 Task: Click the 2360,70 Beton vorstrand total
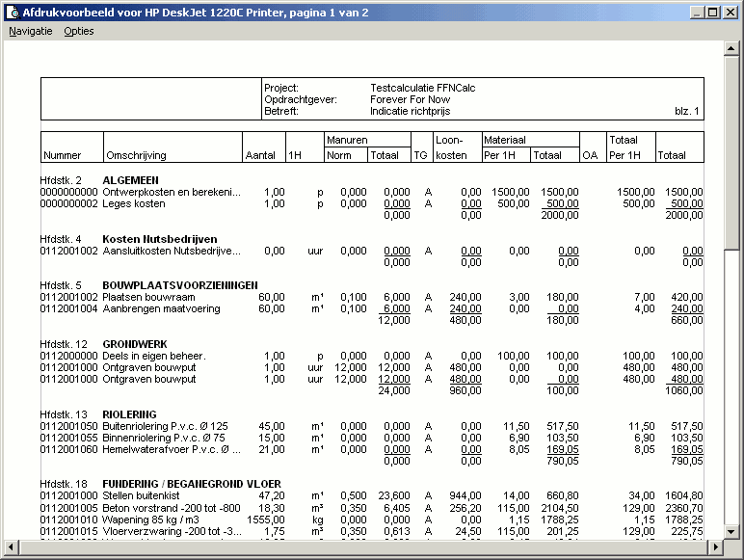point(683,508)
